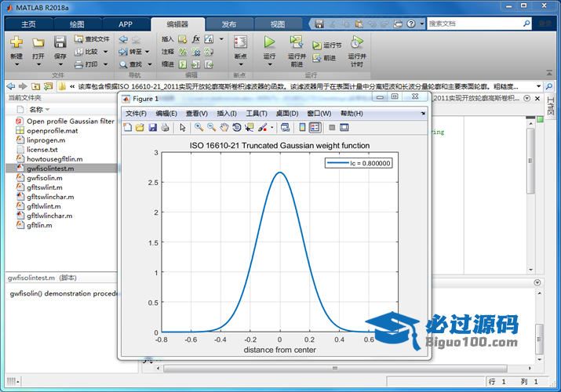The width and height of the screenshot is (561, 392).
Task: Click the up-one-folder icon in address bar
Action: tap(35, 86)
